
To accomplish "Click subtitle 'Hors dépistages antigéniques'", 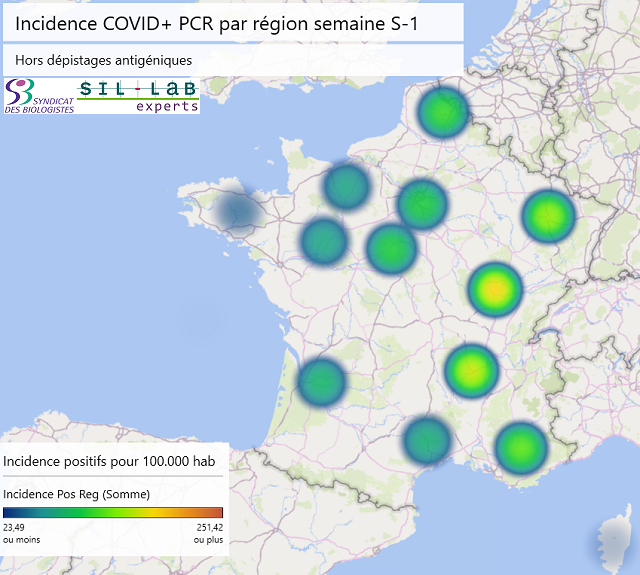I will [x=103, y=60].
